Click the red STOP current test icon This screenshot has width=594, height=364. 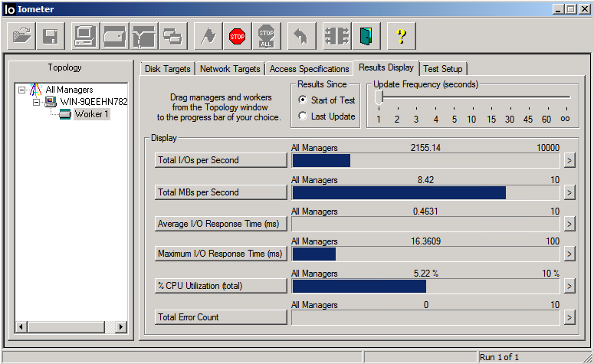pyautogui.click(x=237, y=36)
